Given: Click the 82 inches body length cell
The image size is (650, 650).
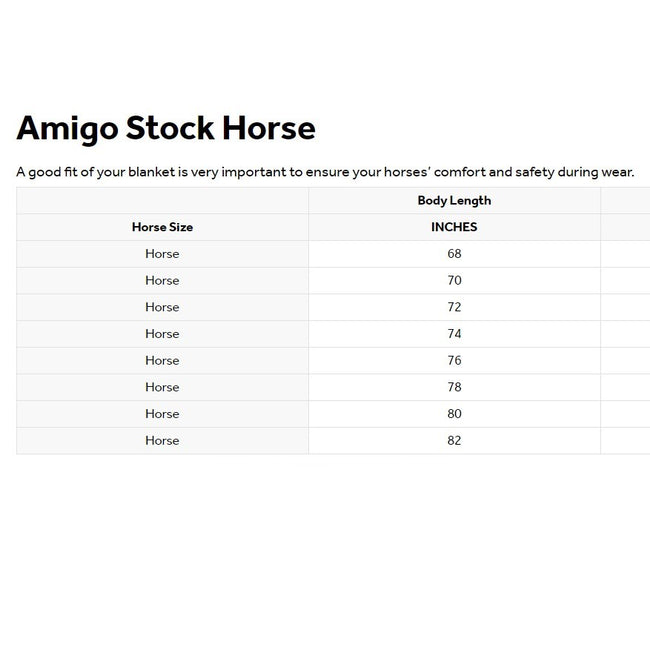Looking at the screenshot, I should pos(454,441).
